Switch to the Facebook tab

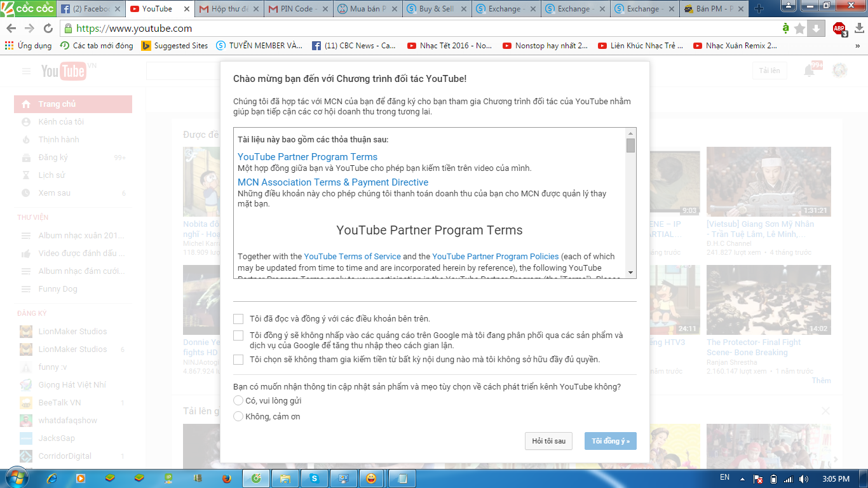(90, 9)
